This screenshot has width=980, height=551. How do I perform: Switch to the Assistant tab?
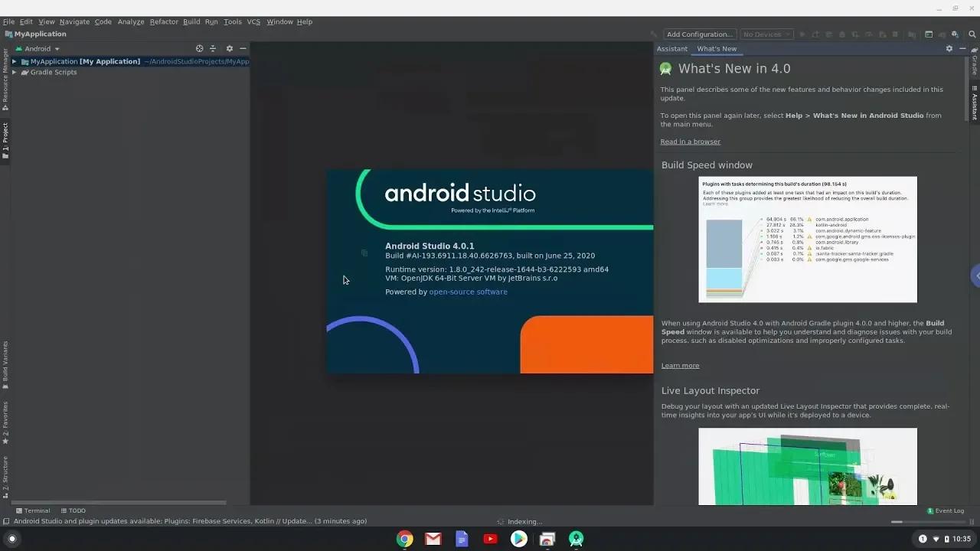click(x=672, y=48)
